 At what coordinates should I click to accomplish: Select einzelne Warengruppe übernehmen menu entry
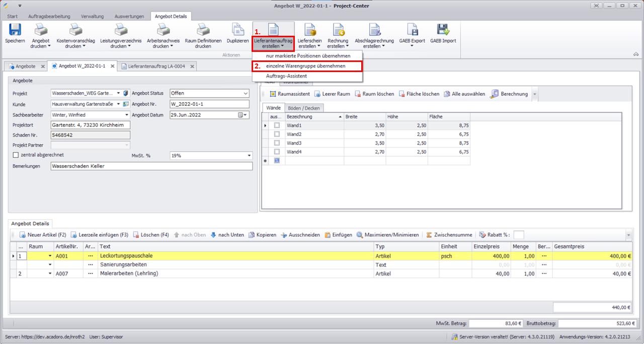[x=306, y=66]
